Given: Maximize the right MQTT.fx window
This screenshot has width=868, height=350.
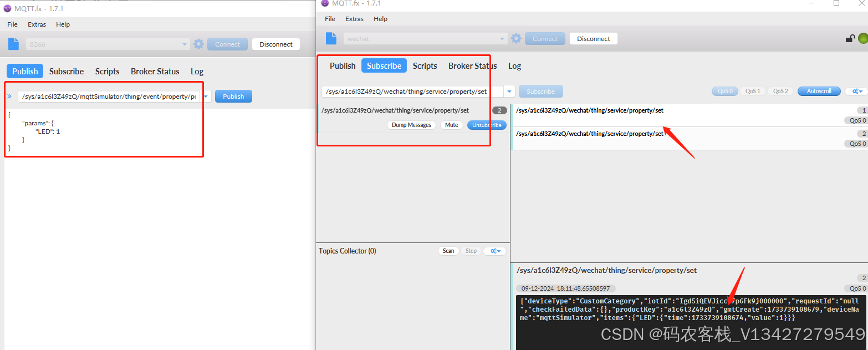Looking at the screenshot, I should tap(836, 3).
